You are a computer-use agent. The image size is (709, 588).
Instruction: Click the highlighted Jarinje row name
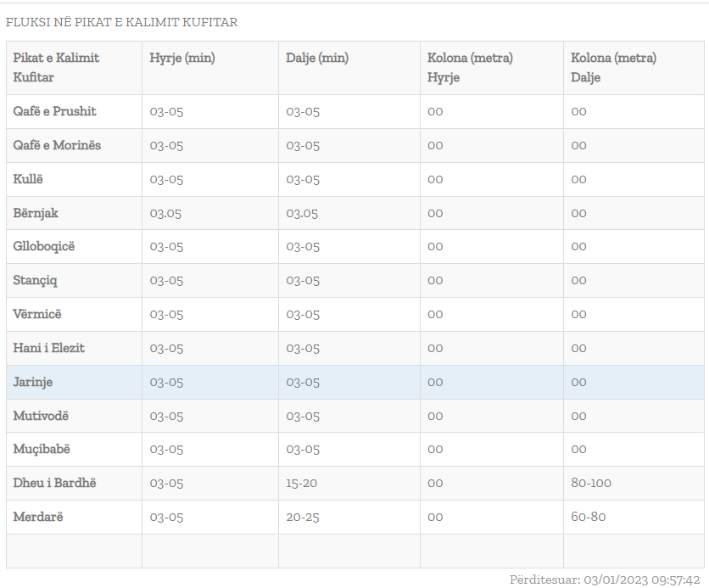(33, 382)
